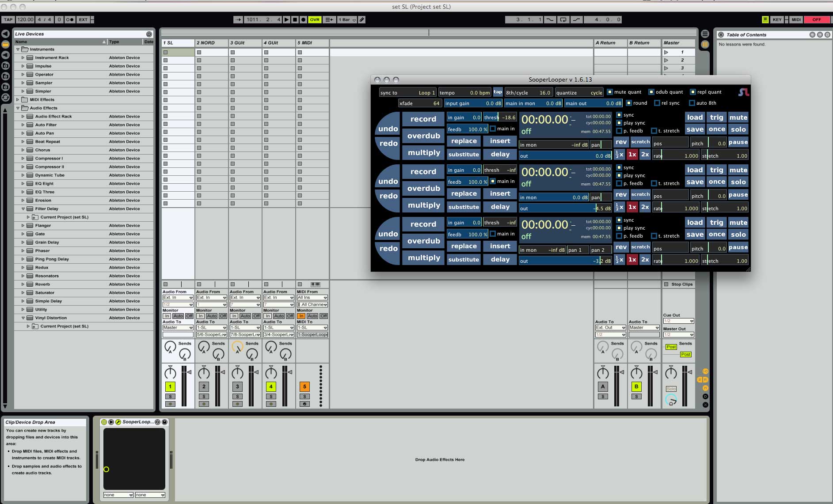833x504 pixels.
Task: Enable mute quant checkbox in SooperLooper
Action: 610,92
